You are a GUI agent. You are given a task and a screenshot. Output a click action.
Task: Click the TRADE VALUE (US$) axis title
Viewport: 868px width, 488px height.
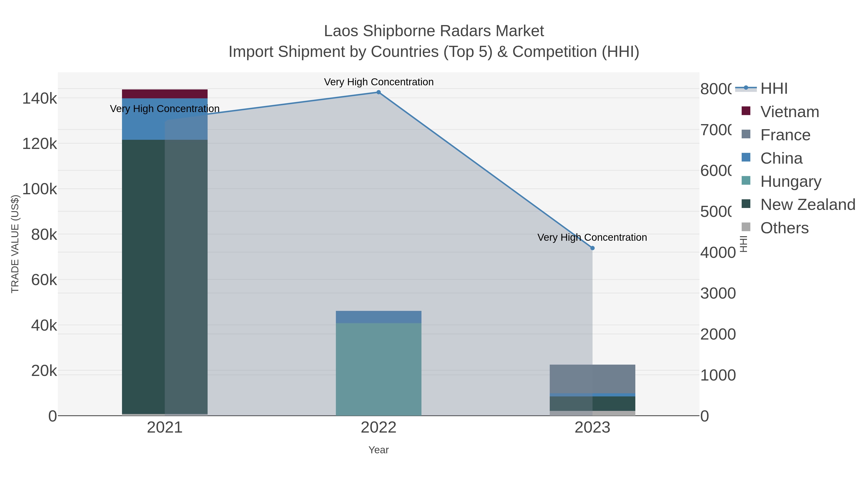point(15,244)
